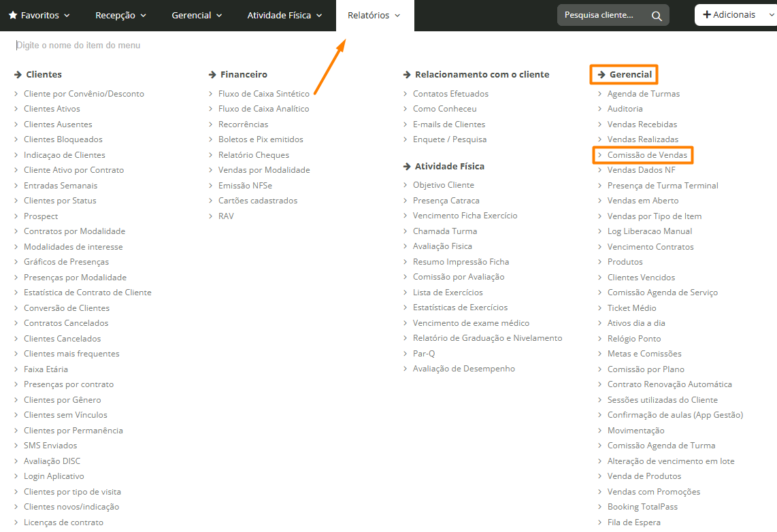This screenshot has width=777, height=532.
Task: Open Cliente por Convênio/Desconto report
Action: point(84,94)
